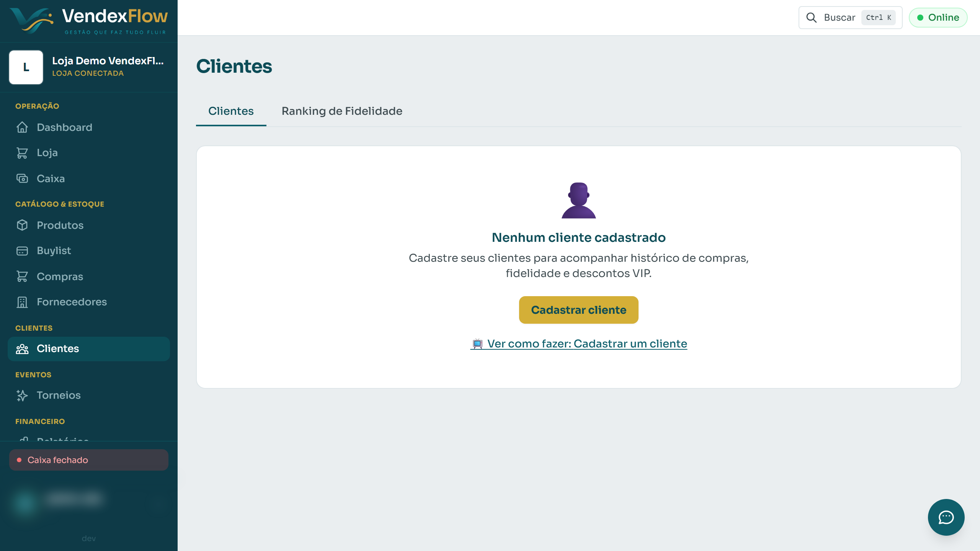Open the chat support bubble
The width and height of the screenshot is (980, 551).
click(946, 517)
